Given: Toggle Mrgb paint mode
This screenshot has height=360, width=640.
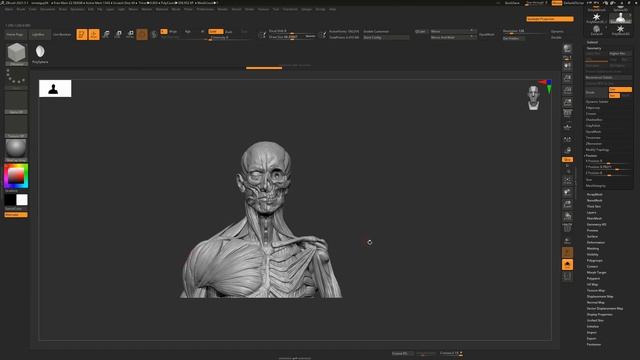Looking at the screenshot, I should click(173, 31).
